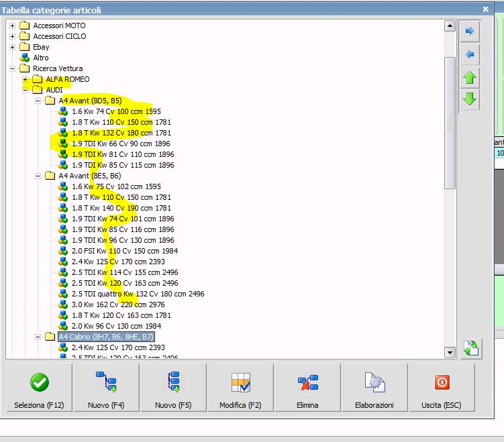Click icon beside 1.6 Kw 75 Cv 102
504x442 pixels.
click(x=63, y=186)
